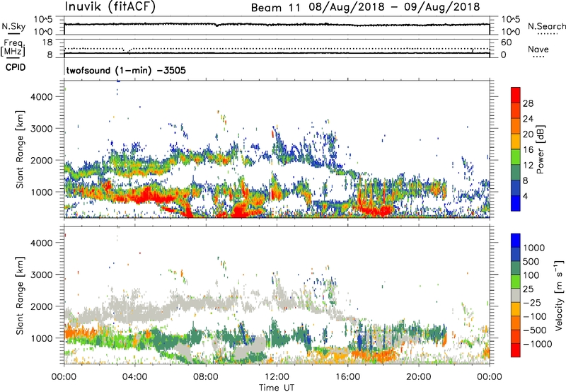Click the 'Inuvik (fitACF)' plot title
This screenshot has width=566, height=392.
tap(110, 6)
